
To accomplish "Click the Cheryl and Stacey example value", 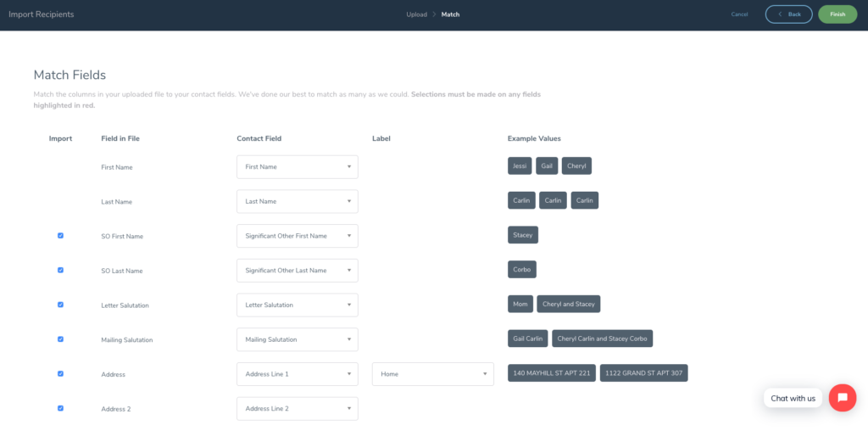I will point(569,304).
